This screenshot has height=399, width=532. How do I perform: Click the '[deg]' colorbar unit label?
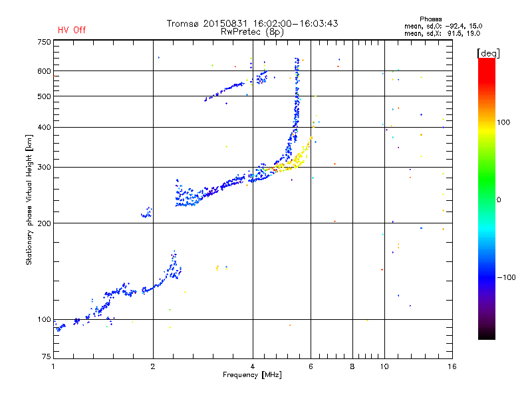click(488, 54)
